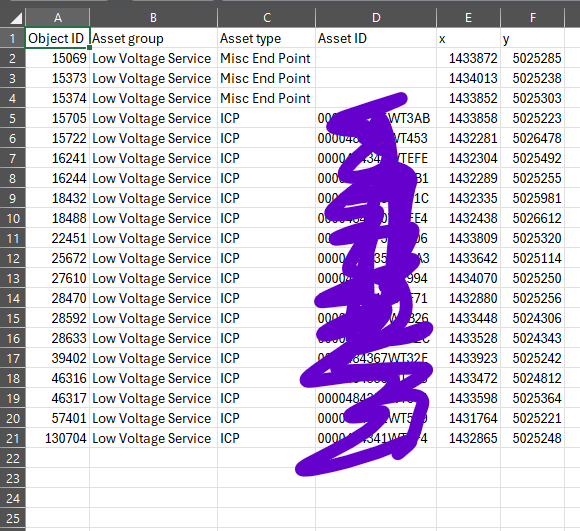The image size is (580, 531).
Task: Select column D header
Action: point(376,17)
